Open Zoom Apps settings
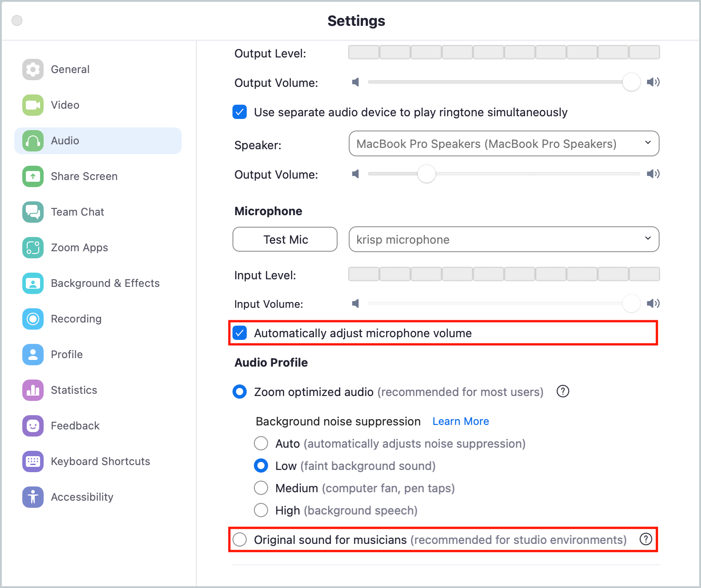 coord(98,248)
